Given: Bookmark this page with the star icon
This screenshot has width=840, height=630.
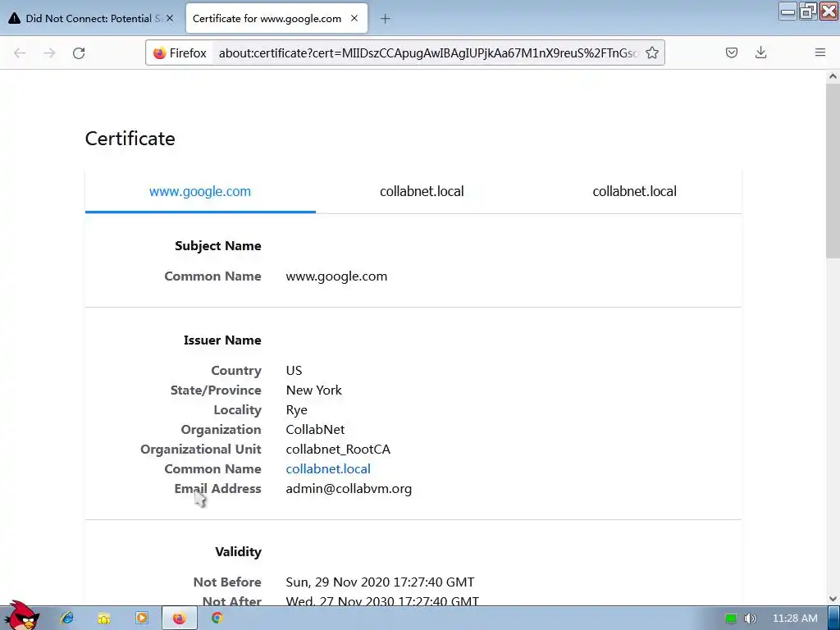Looking at the screenshot, I should (652, 52).
